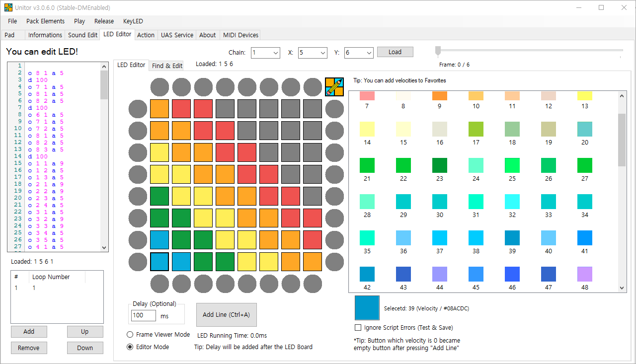
Task: Select velocity 44 lavender swatch
Action: (x=440, y=274)
